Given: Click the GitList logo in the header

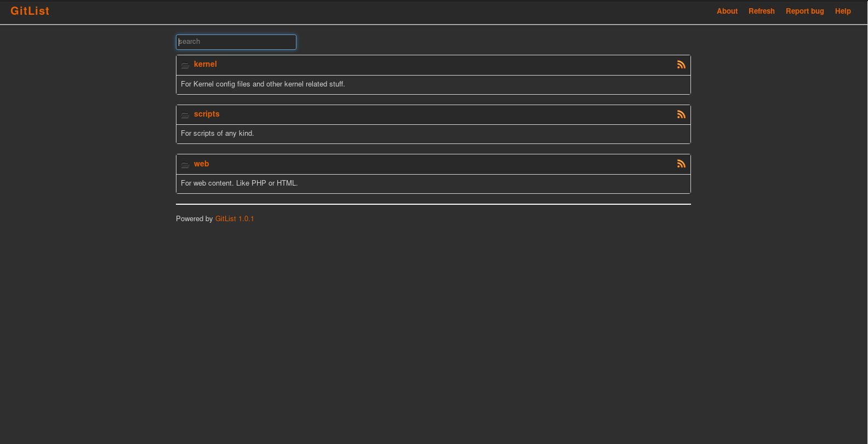Looking at the screenshot, I should 30,10.
